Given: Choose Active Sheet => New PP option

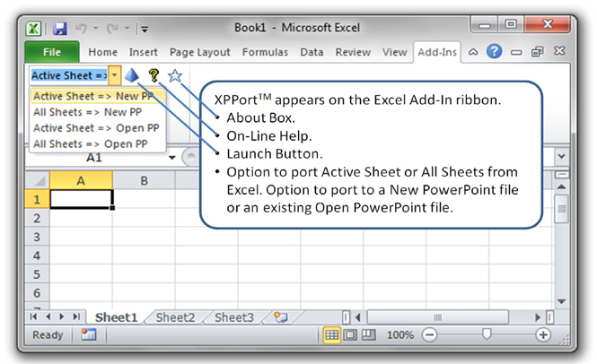Looking at the screenshot, I should tap(98, 96).
